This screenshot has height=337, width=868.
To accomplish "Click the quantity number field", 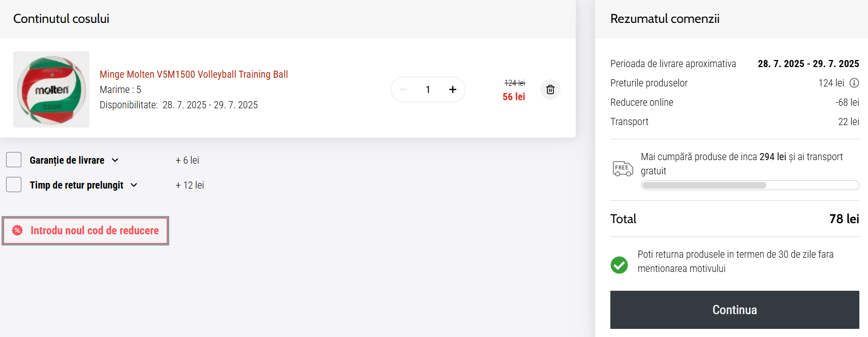I will (428, 89).
